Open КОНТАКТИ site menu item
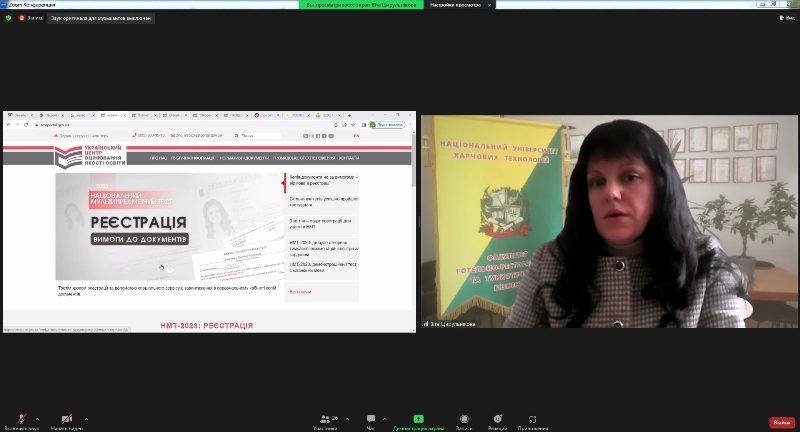This screenshot has width=800, height=432. coord(348,158)
